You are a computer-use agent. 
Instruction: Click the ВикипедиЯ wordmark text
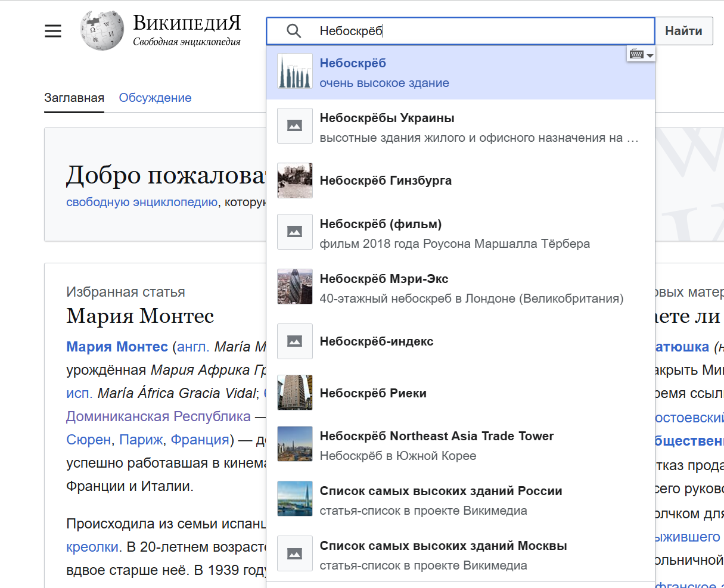click(x=187, y=23)
